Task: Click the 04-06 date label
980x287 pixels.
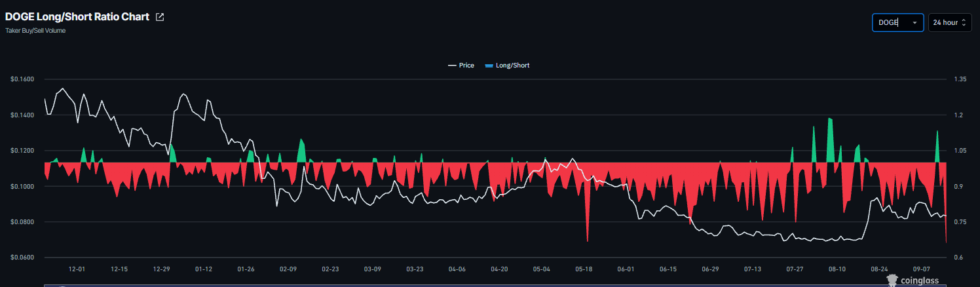Action: pyautogui.click(x=457, y=269)
